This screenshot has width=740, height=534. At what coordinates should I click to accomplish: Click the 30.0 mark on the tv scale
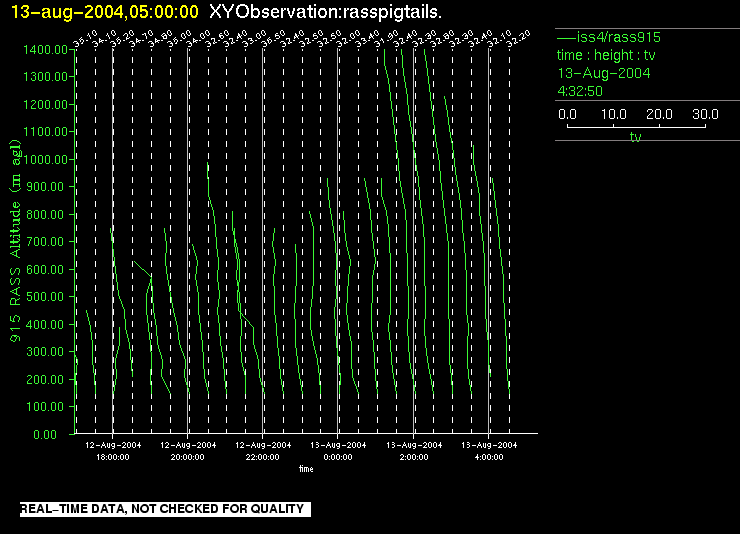click(x=704, y=115)
